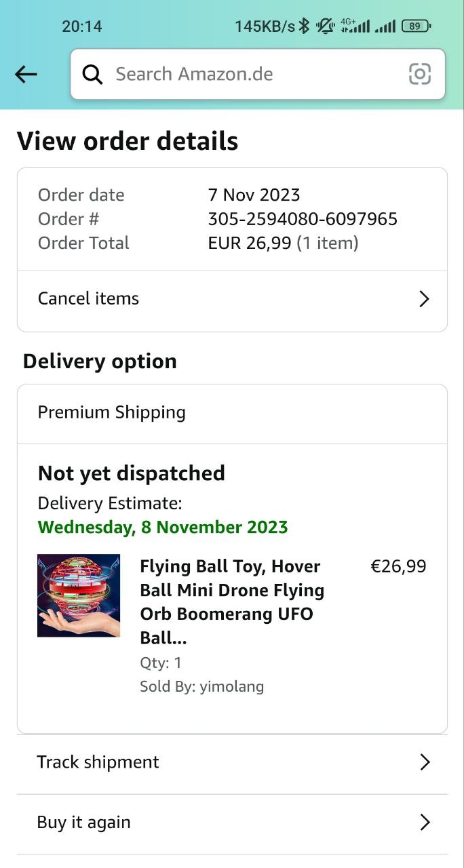Tap the battery status icon
The image size is (464, 868).
(x=415, y=26)
